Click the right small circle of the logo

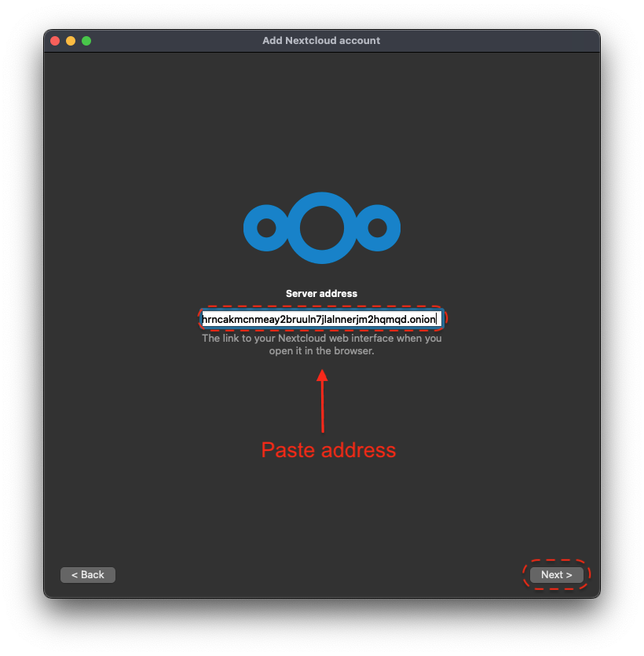point(377,228)
